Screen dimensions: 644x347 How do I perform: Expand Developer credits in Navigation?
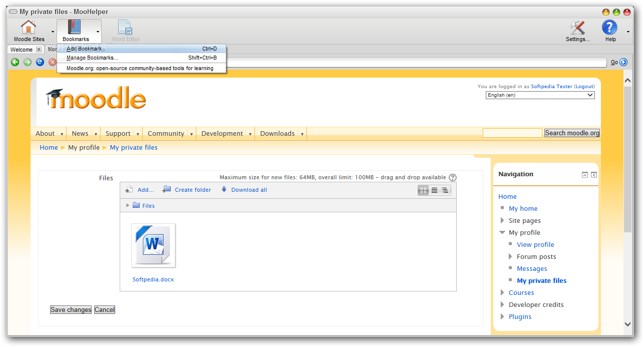(502, 304)
